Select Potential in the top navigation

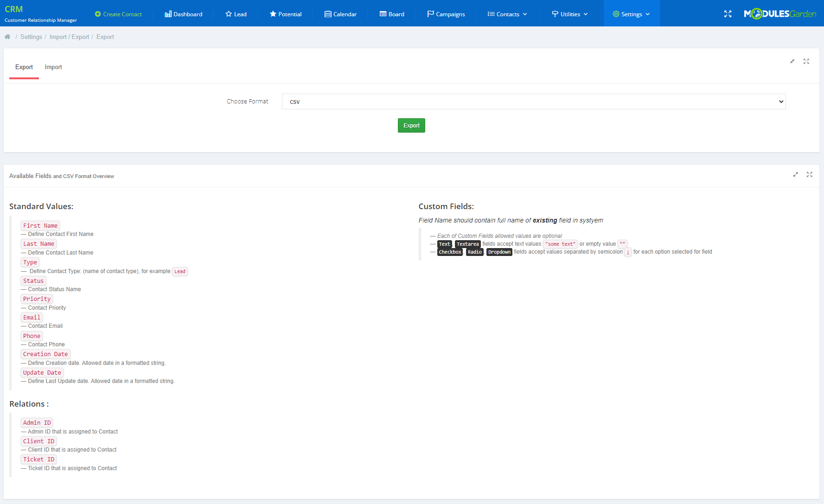pyautogui.click(x=286, y=14)
